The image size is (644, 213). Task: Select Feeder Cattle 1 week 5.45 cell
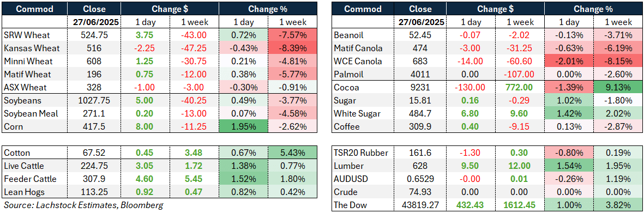[194, 179]
